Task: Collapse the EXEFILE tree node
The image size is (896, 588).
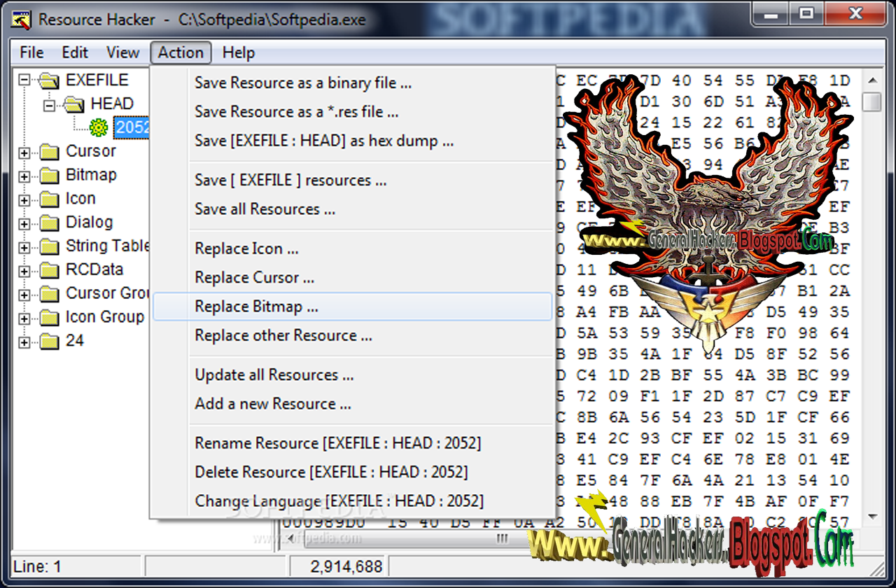Action: point(24,80)
